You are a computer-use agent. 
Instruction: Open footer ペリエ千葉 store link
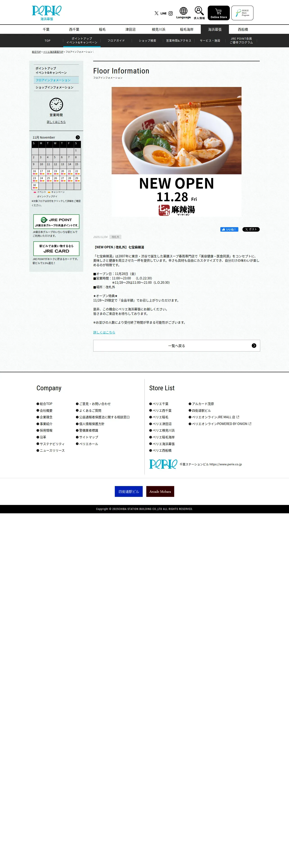tap(159, 404)
